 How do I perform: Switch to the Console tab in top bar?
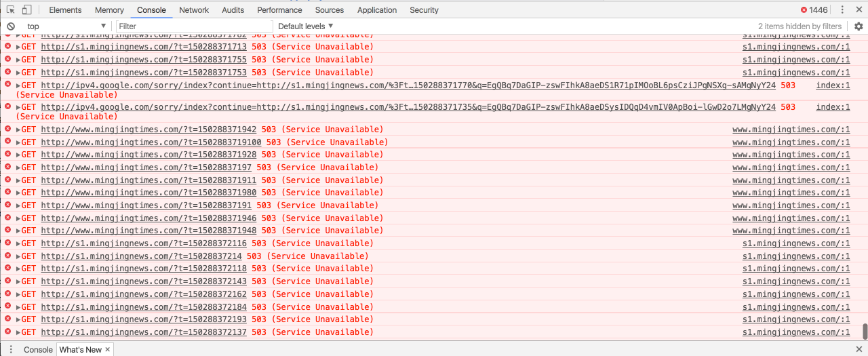click(x=151, y=10)
